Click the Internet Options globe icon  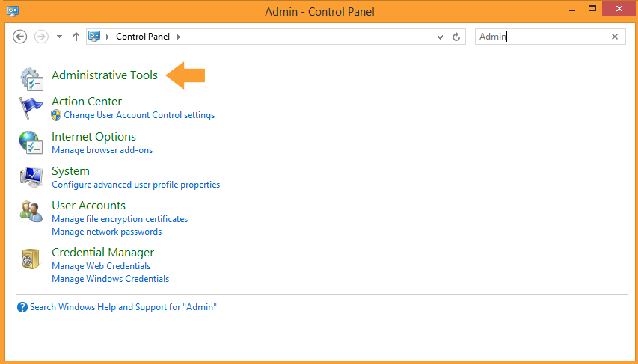click(31, 142)
